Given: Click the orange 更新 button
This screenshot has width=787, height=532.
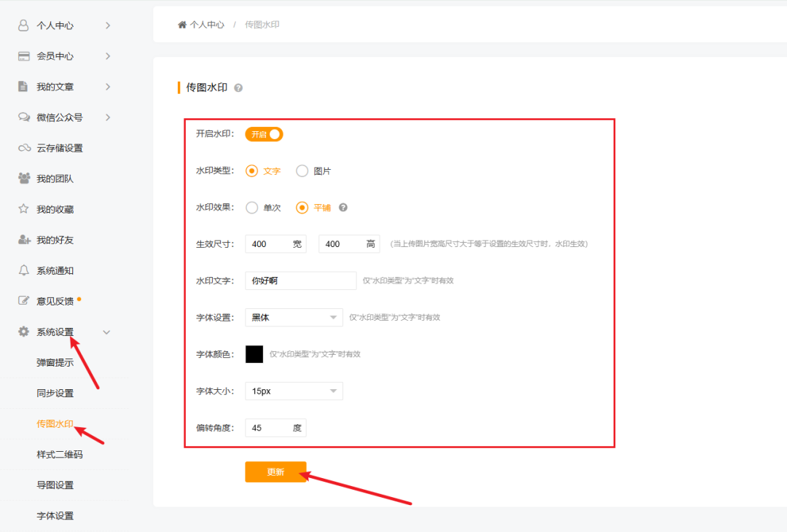Looking at the screenshot, I should pos(275,472).
